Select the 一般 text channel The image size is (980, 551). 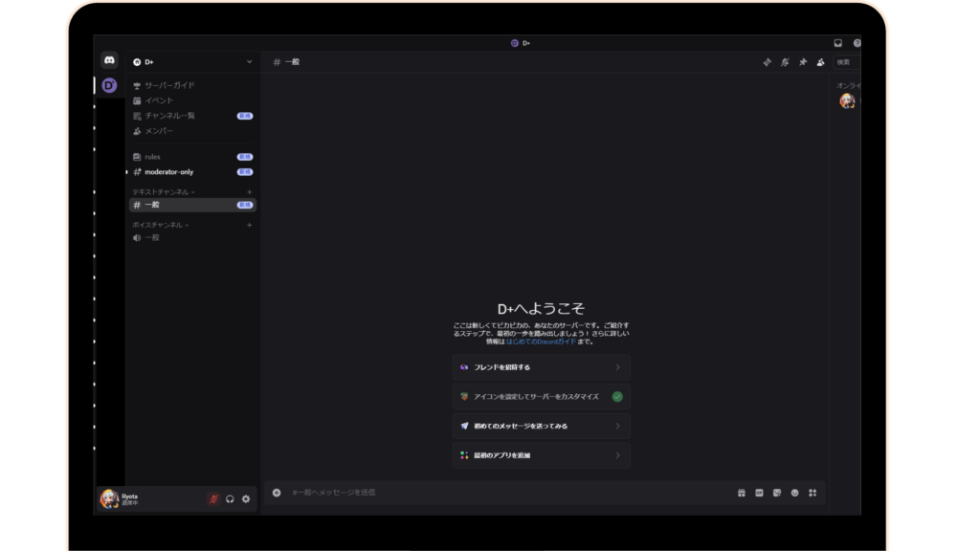pyautogui.click(x=192, y=205)
